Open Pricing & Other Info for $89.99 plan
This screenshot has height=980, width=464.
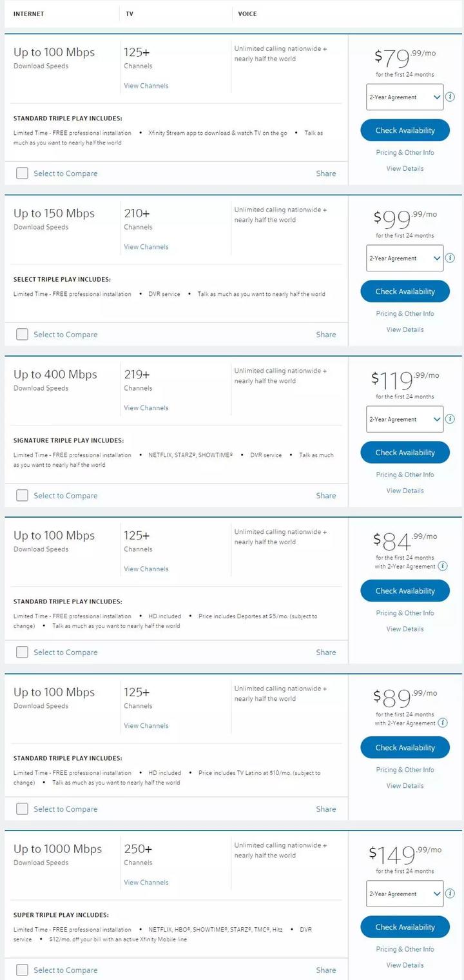[405, 770]
